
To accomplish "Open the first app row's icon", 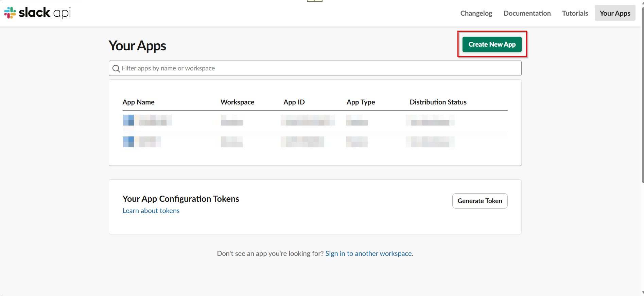I will [128, 120].
